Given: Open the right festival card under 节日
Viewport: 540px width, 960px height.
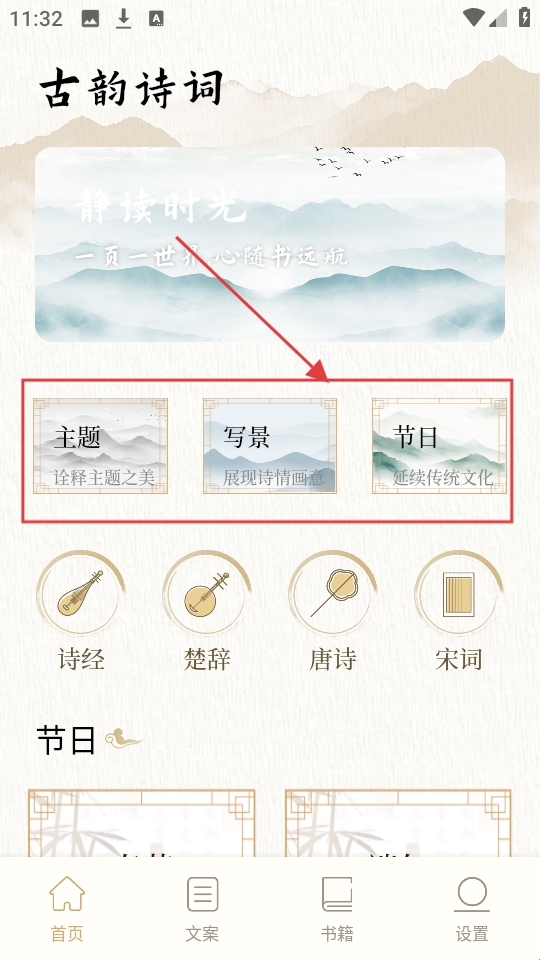Looking at the screenshot, I should 398,823.
